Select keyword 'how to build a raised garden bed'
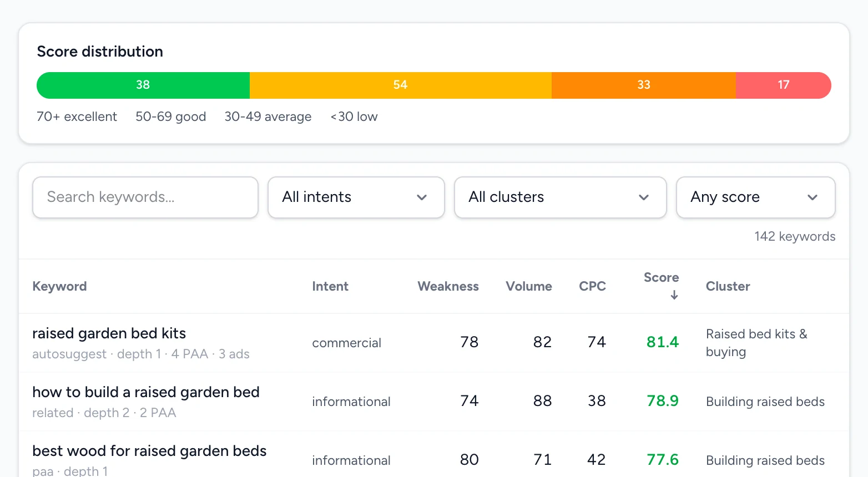This screenshot has height=477, width=868. click(146, 392)
